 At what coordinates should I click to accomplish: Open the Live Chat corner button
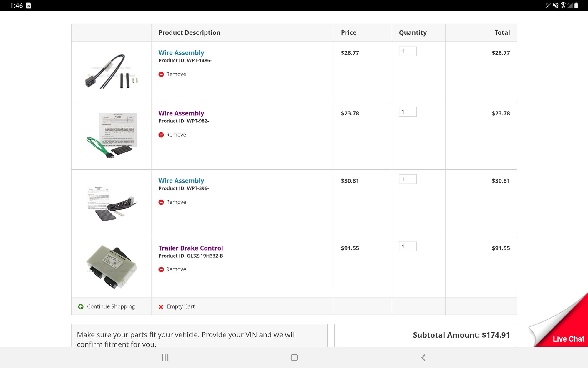click(568, 339)
